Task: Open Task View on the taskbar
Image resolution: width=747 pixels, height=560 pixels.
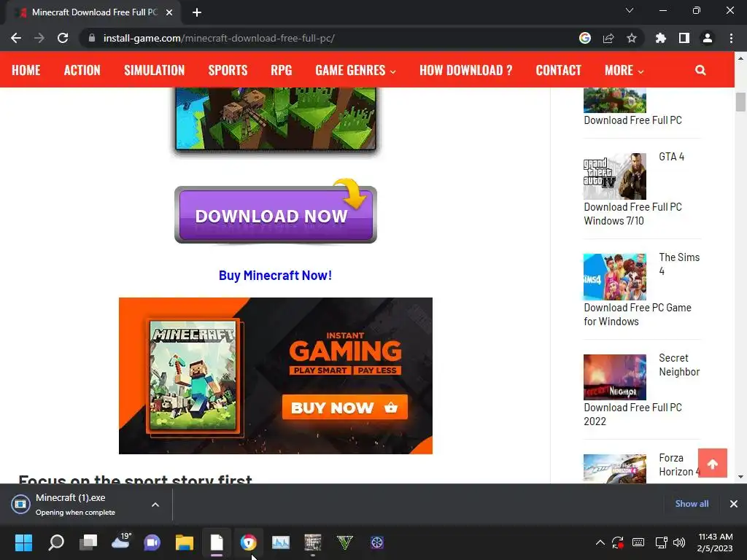Action: pos(88,542)
